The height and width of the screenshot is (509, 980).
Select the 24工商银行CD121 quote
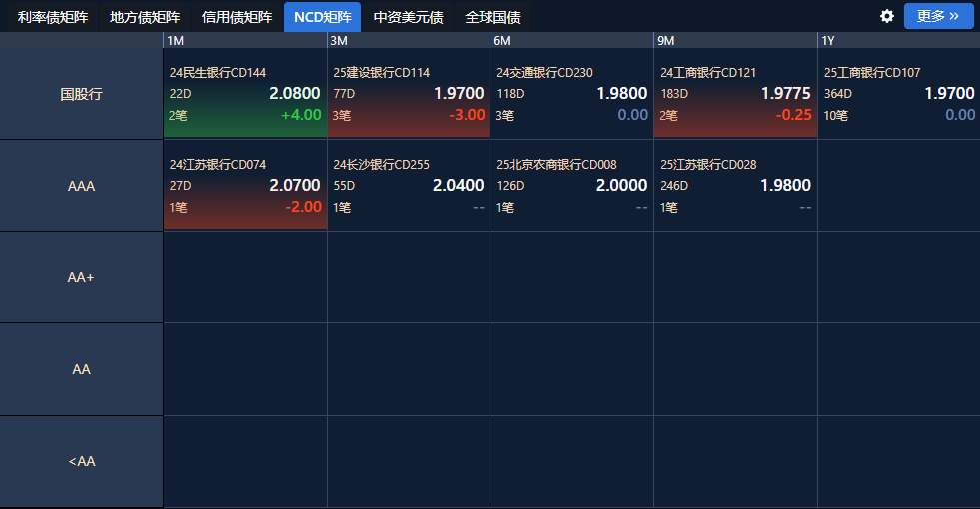point(735,94)
